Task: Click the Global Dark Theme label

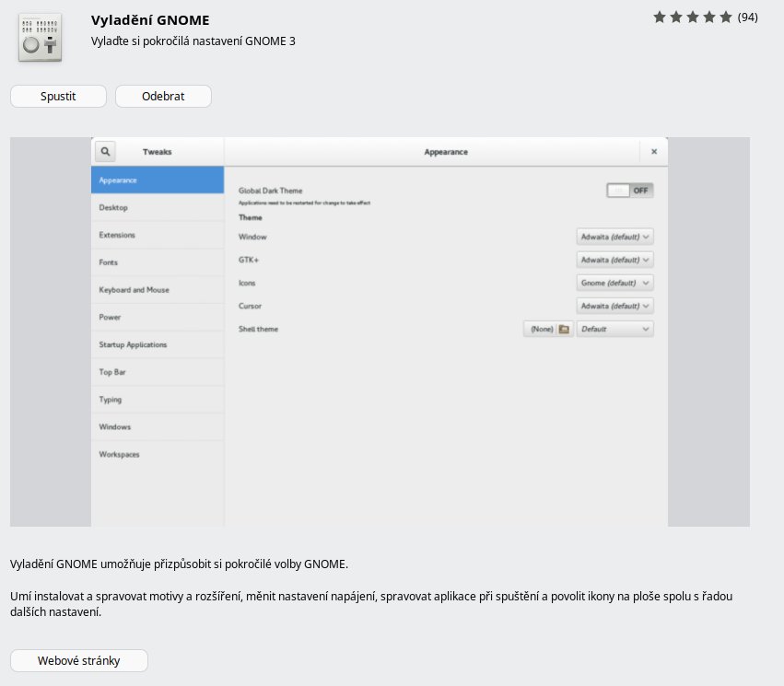Action: (271, 191)
